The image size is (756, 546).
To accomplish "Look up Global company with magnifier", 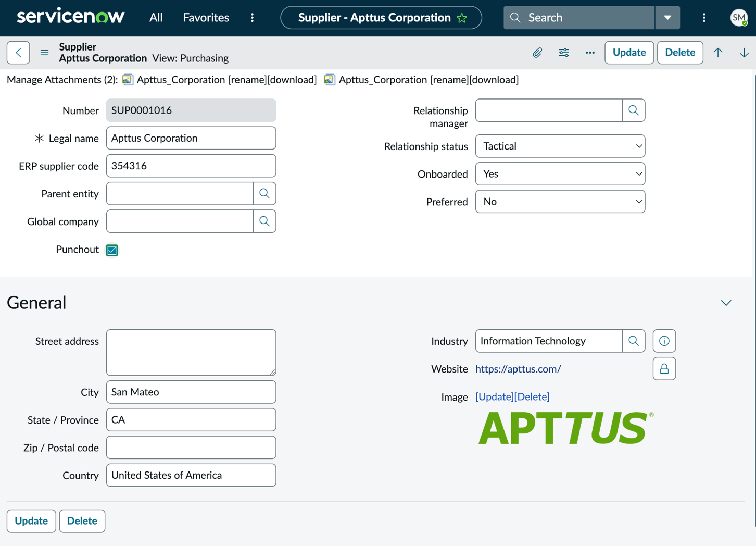I will 264,221.
